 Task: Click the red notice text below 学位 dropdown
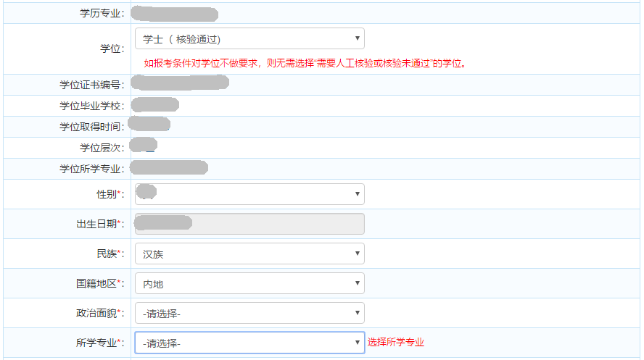(x=305, y=63)
